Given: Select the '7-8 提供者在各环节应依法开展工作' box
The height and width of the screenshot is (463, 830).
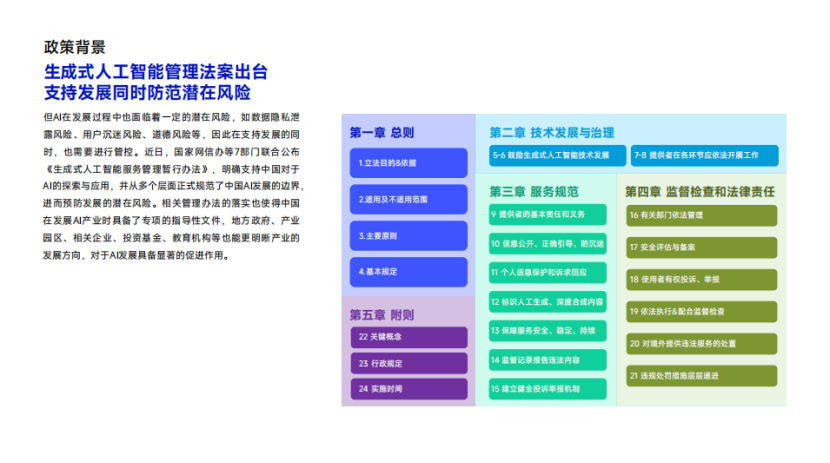Looking at the screenshot, I should [x=705, y=156].
